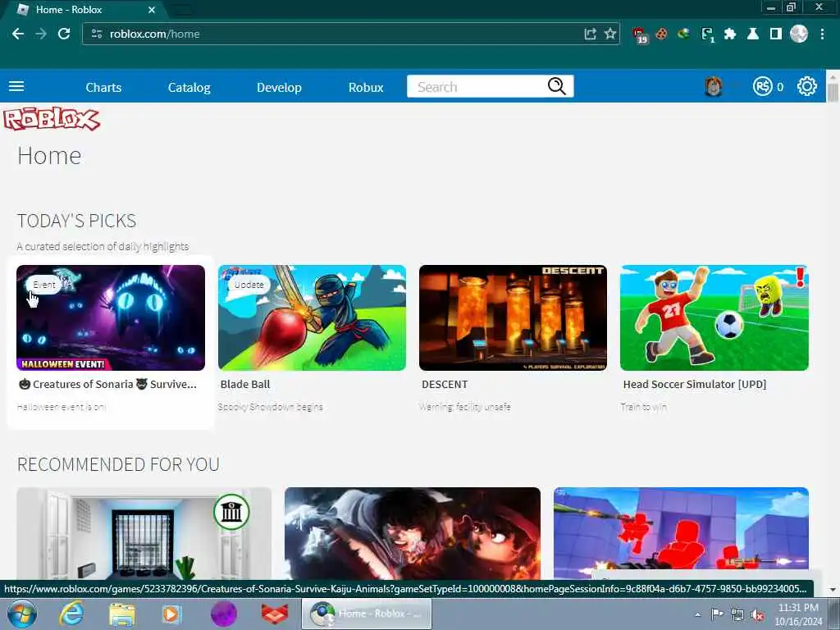The image size is (840, 630).
Task: Click the red fox taskbar app icon
Action: coord(274,614)
